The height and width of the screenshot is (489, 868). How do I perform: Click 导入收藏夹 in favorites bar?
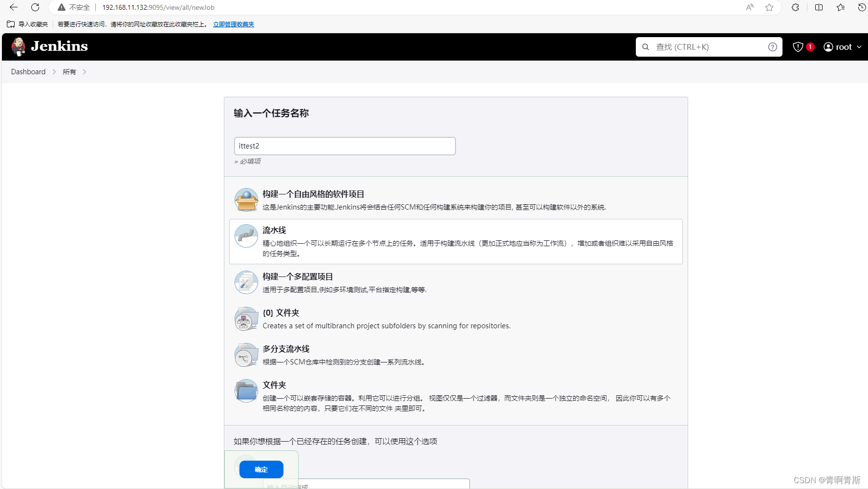coord(33,24)
